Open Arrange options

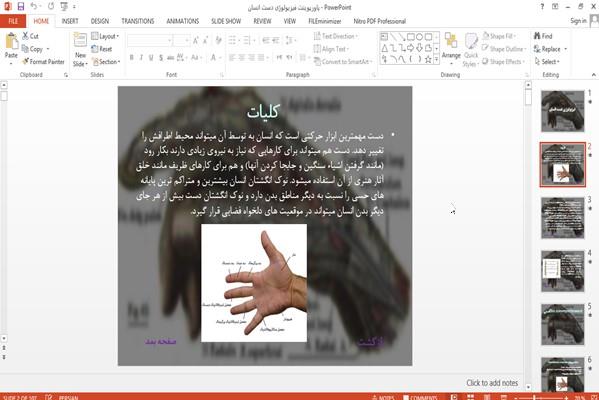point(451,49)
